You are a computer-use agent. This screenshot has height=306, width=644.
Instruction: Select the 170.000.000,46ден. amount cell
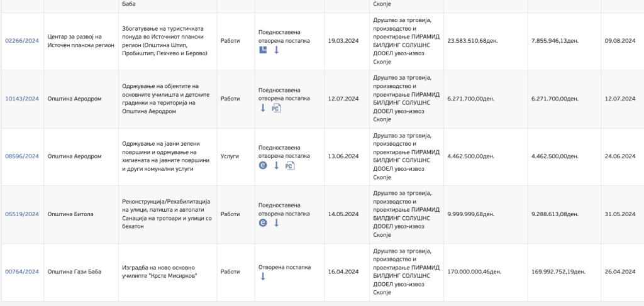[474, 271]
